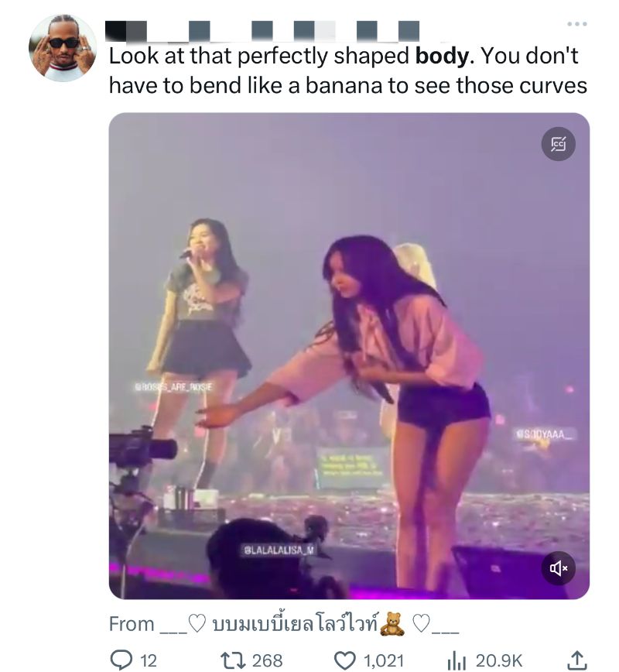Open the three-dot more options menu
This screenshot has width=619, height=672.
(576, 25)
